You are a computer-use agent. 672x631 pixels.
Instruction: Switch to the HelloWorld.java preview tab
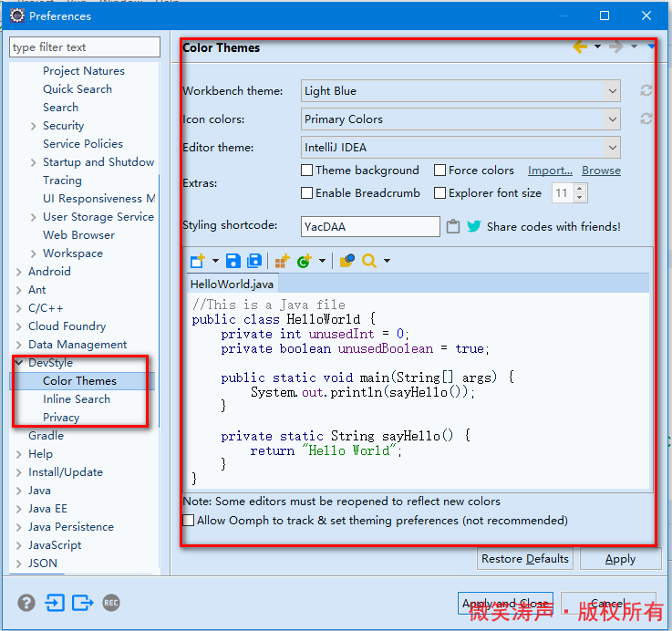(232, 284)
